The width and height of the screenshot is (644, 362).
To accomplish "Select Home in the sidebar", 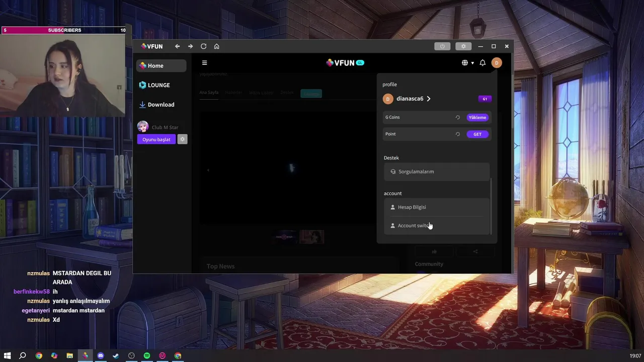I will [161, 65].
